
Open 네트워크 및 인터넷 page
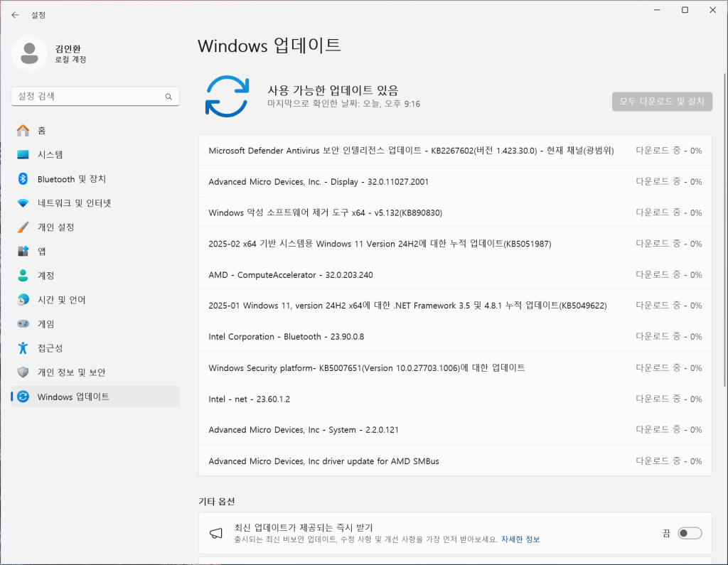[x=95, y=203]
